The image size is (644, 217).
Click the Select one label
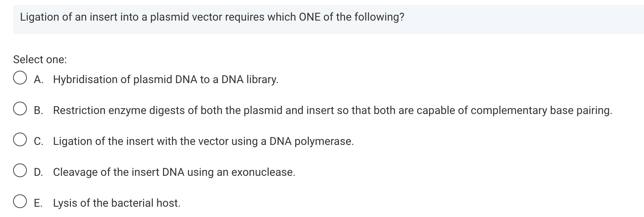point(40,59)
